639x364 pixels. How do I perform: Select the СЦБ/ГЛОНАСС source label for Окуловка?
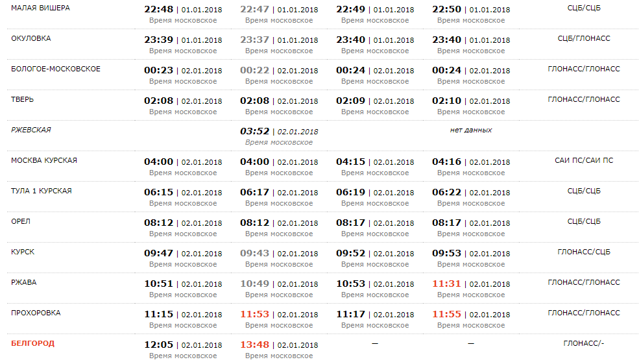pos(584,38)
